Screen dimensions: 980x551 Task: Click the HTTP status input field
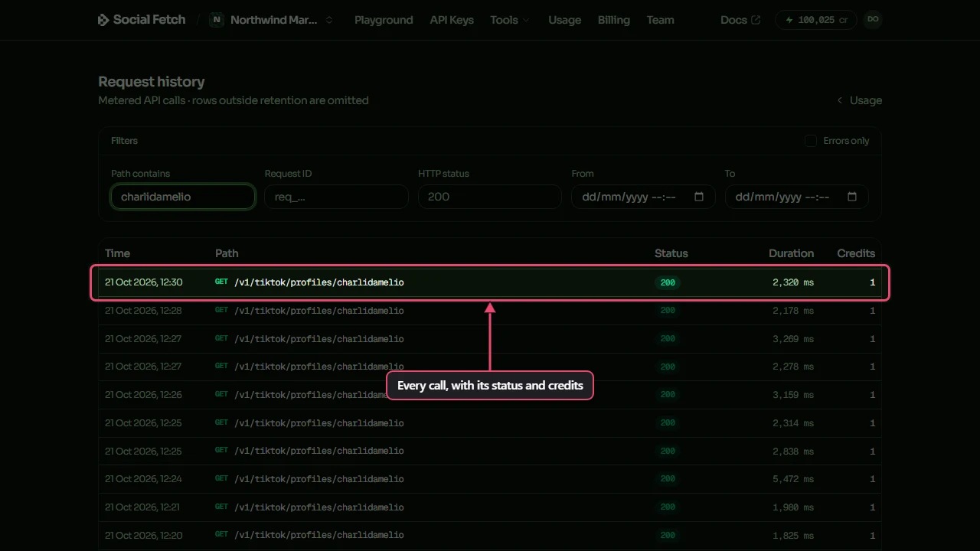pyautogui.click(x=490, y=197)
